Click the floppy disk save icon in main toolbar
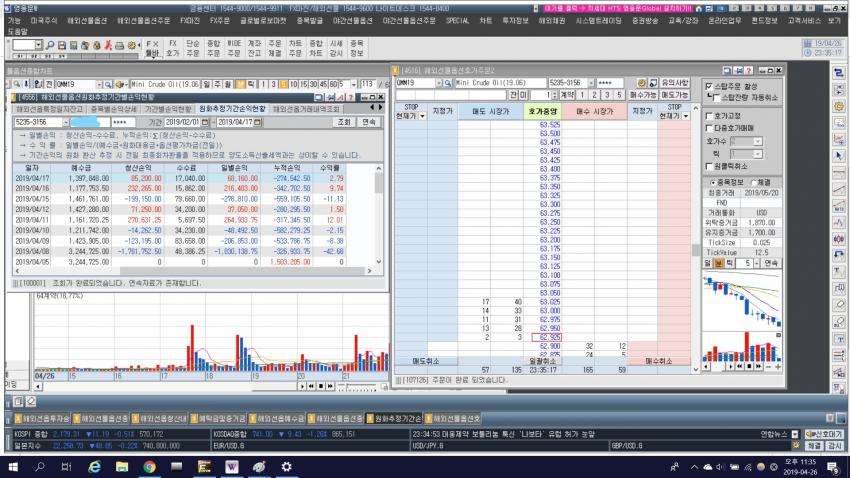Image resolution: width=850 pixels, height=478 pixels. point(62,46)
